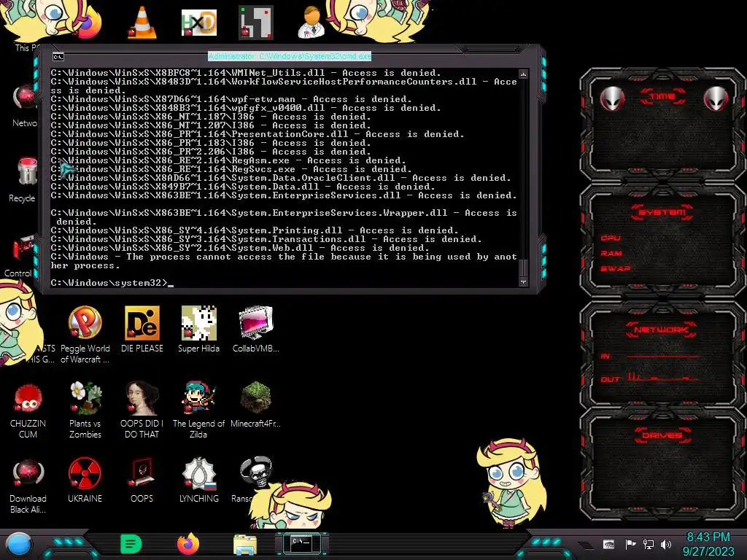The height and width of the screenshot is (560, 747).
Task: Open the green notes app in taskbar
Action: pos(131,544)
